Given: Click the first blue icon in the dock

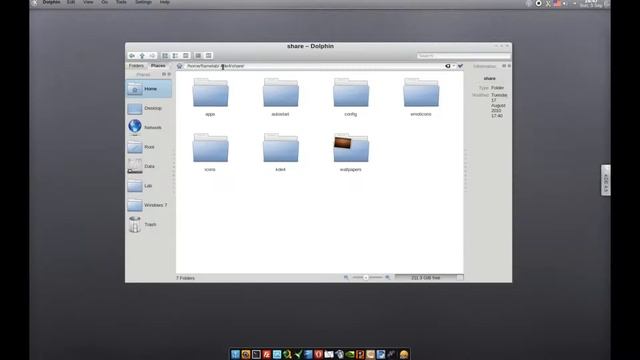Looking at the screenshot, I should click(x=235, y=354).
